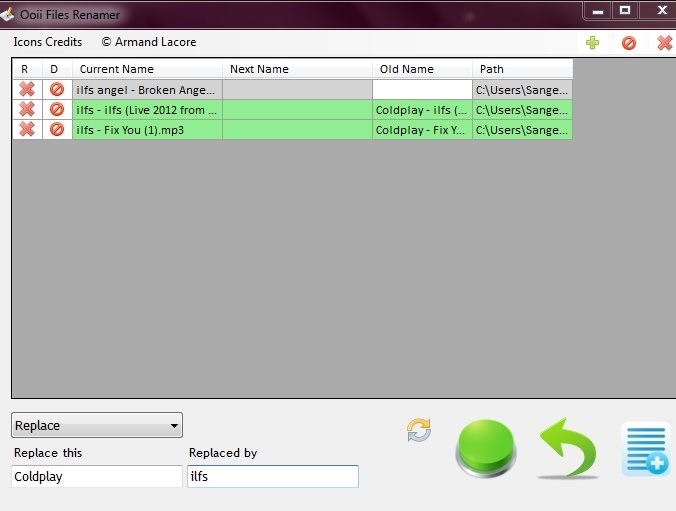
Task: Open the Icons Credits menu
Action: tap(48, 42)
